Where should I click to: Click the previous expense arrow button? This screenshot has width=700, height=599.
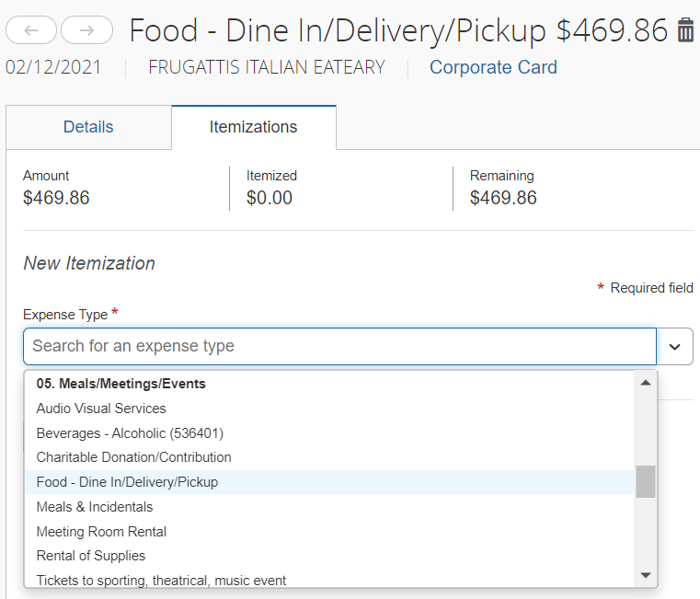[x=32, y=30]
